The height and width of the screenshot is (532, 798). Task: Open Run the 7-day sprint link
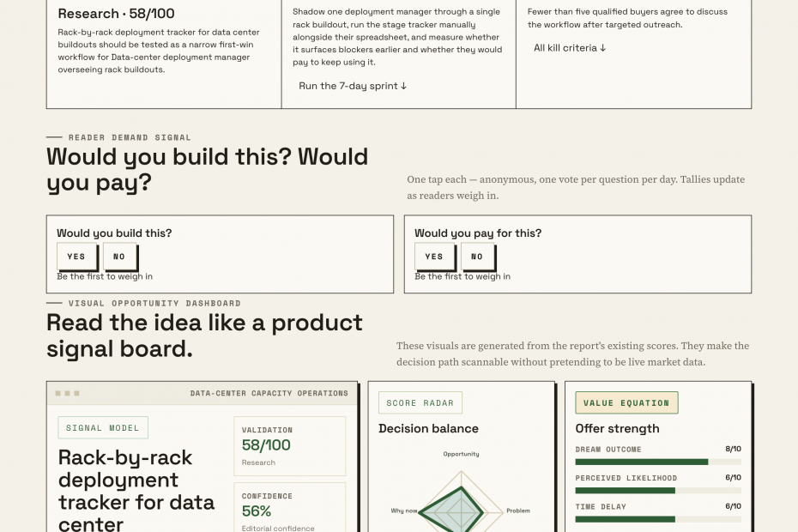coord(353,86)
